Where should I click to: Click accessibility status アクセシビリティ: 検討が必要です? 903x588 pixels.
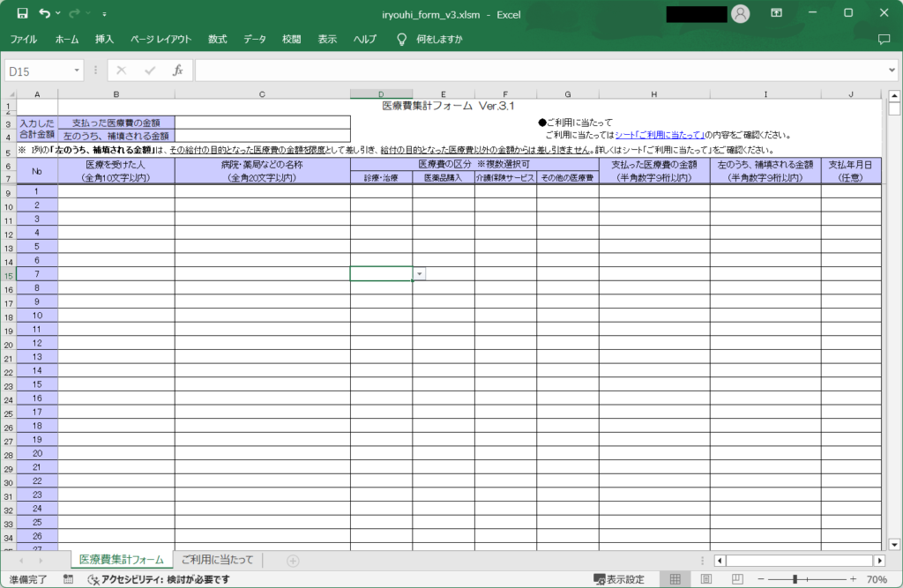160,579
